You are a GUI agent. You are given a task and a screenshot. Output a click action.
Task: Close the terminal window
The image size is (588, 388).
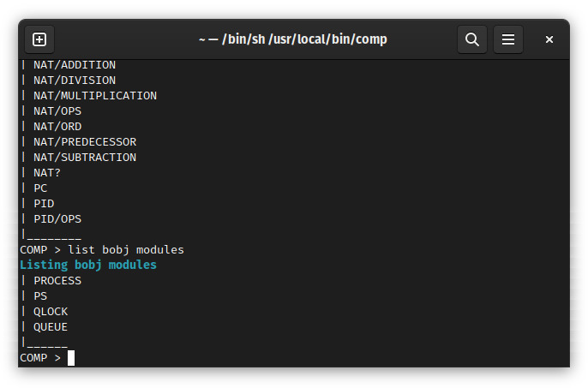click(x=549, y=39)
